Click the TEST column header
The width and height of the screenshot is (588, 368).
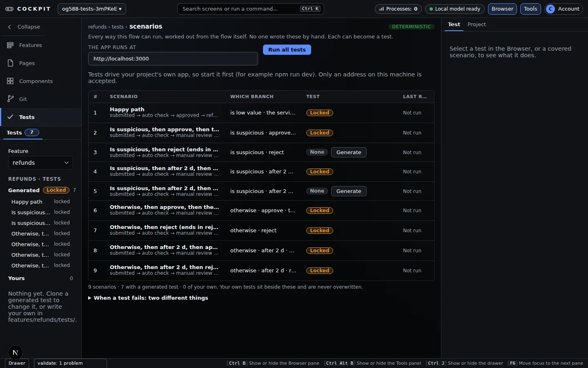[x=313, y=96]
